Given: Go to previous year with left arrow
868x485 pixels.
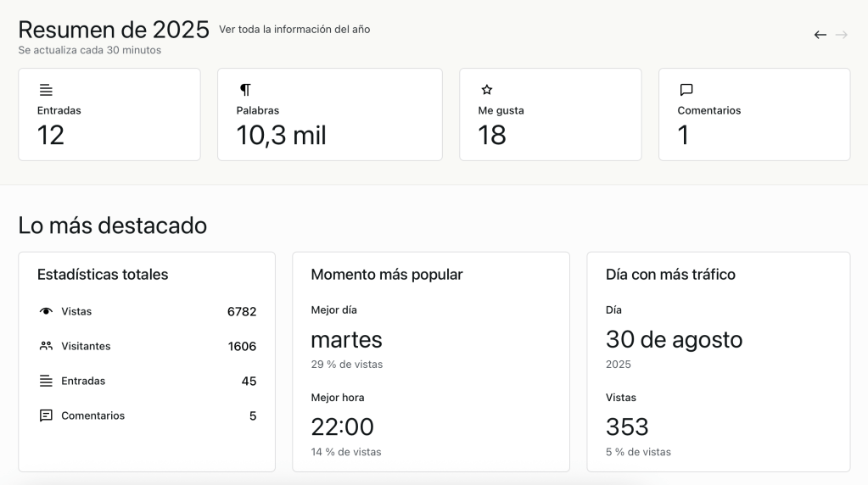Looking at the screenshot, I should (820, 35).
